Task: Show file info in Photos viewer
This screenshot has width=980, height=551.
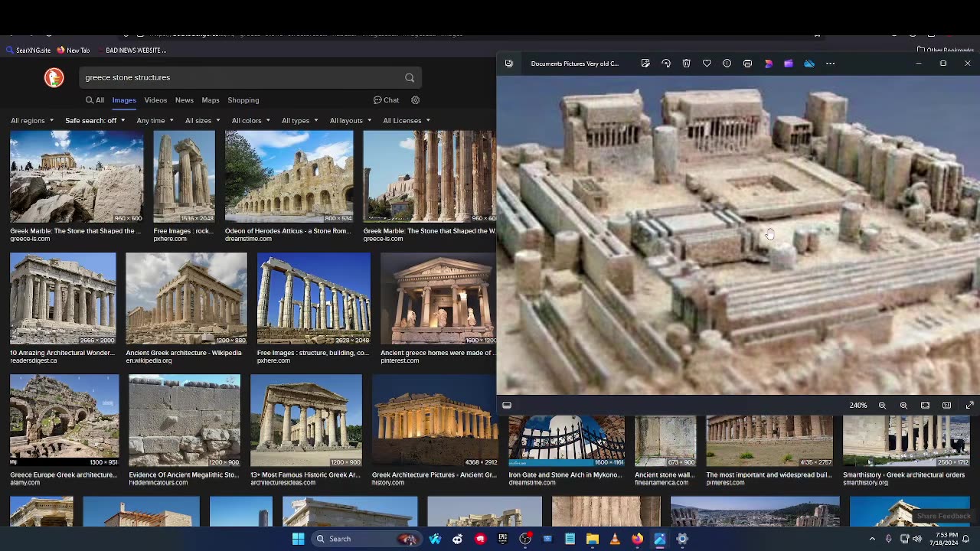Action: point(727,64)
